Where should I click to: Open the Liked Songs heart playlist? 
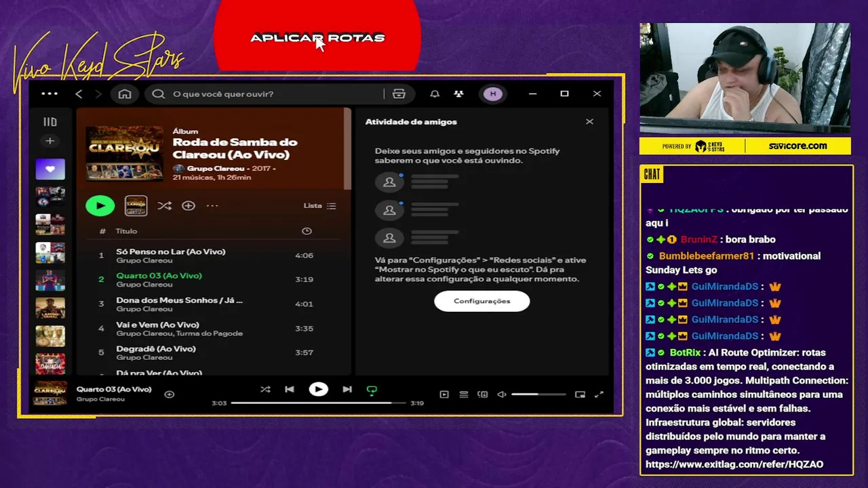(50, 169)
